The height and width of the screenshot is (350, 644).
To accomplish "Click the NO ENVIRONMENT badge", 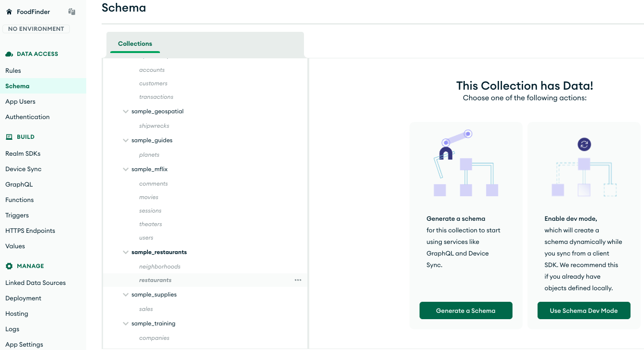I will [36, 29].
